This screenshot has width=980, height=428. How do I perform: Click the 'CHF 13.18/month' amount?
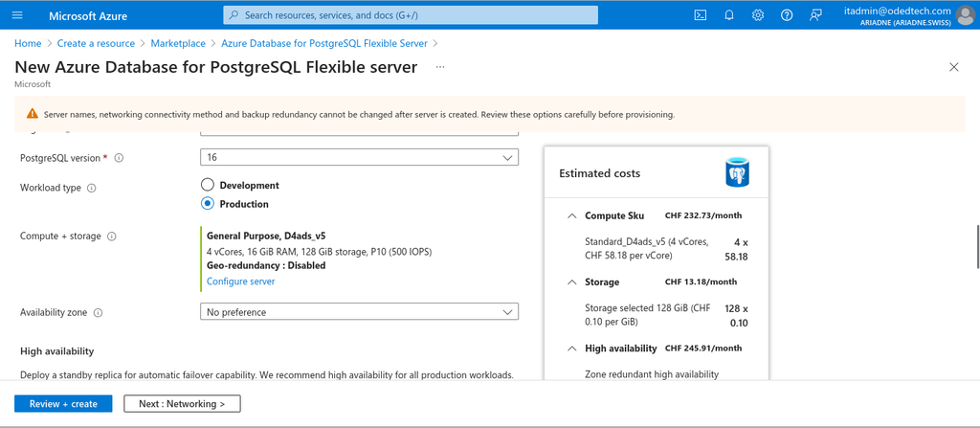702,282
